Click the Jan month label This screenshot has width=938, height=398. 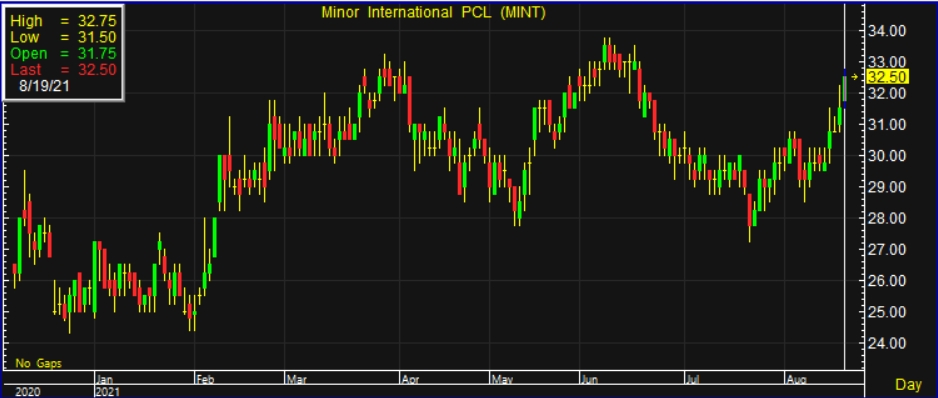click(x=105, y=378)
